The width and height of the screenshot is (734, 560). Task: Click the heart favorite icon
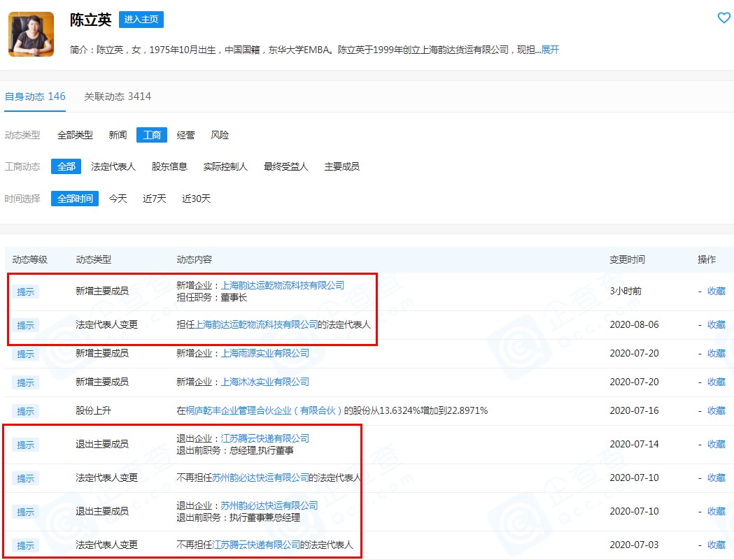(724, 18)
